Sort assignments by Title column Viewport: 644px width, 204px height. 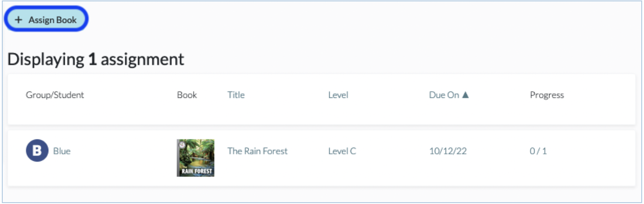point(236,95)
